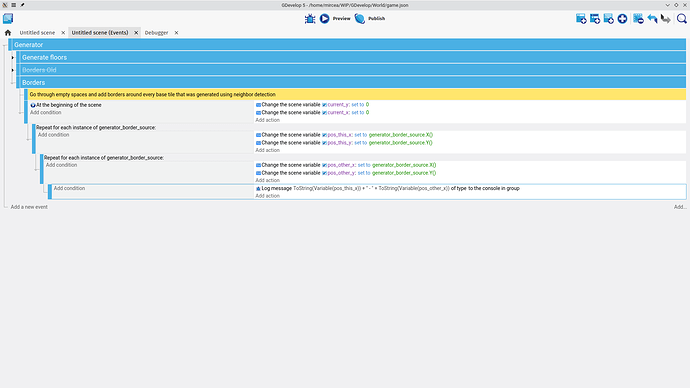The width and height of the screenshot is (690, 388).
Task: Search in events with magnifier icon
Action: click(x=682, y=18)
